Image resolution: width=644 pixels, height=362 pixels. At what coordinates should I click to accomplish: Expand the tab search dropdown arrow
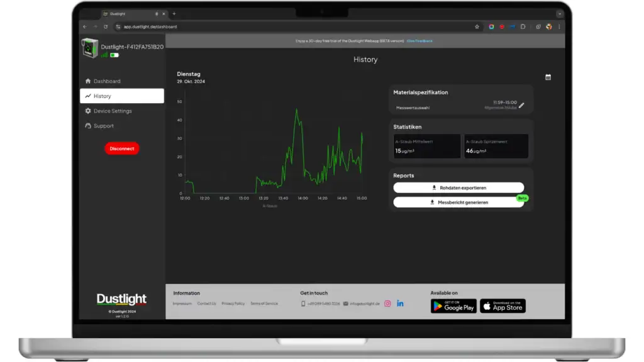point(559,14)
